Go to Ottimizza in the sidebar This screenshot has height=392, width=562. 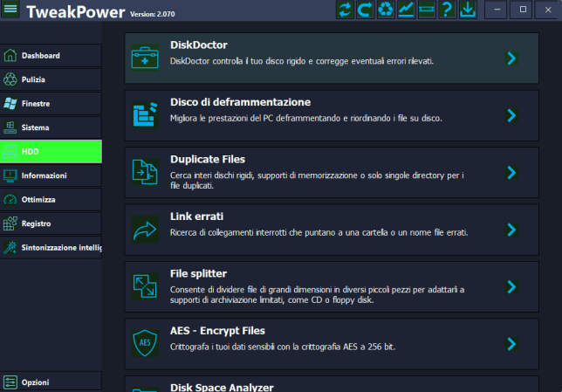(x=51, y=199)
